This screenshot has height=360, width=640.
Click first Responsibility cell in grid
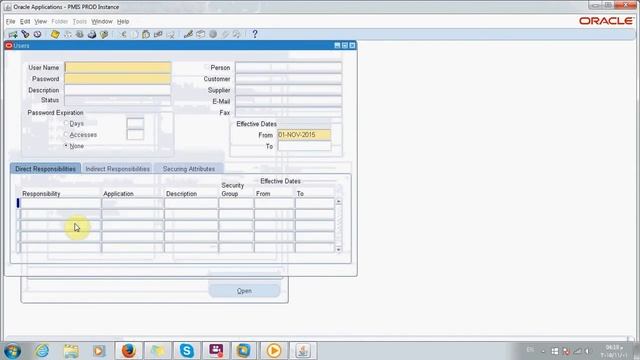[x=60, y=203]
